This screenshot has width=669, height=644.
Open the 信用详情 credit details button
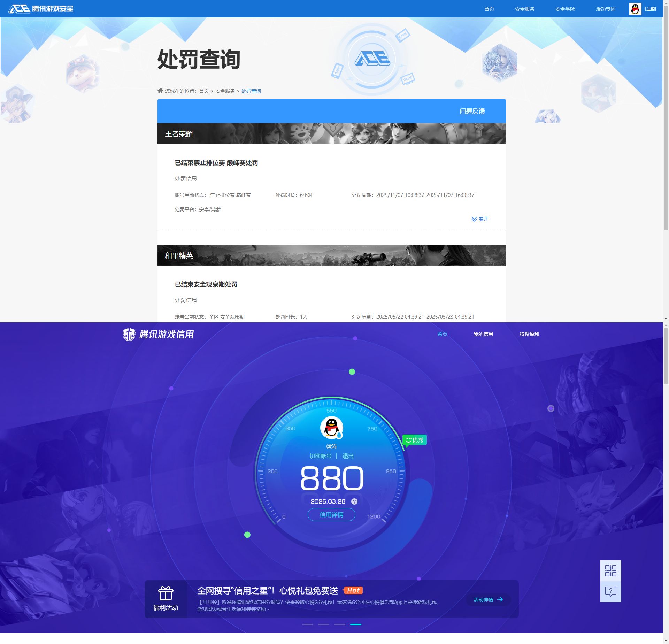coord(331,515)
